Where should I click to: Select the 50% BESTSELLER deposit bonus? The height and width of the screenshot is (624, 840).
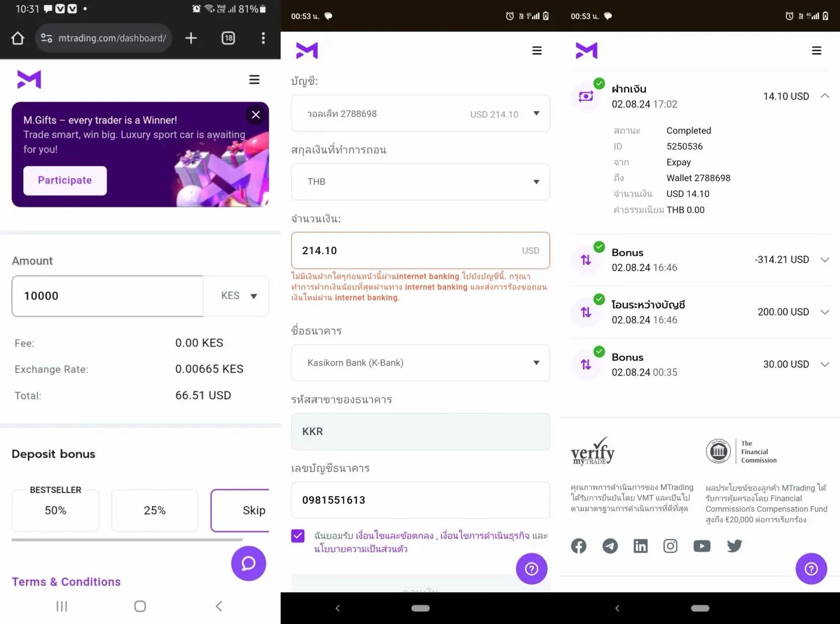55,510
